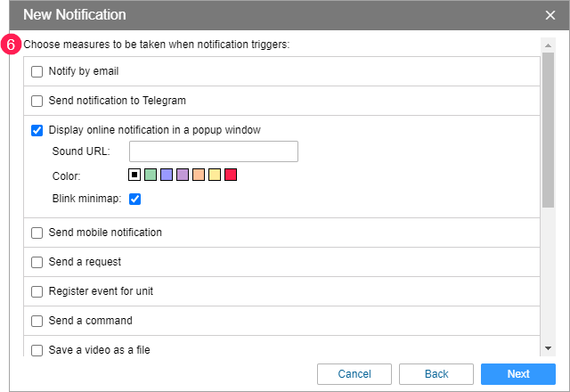Pick the red color swatch
This screenshot has height=392, width=570.
click(x=231, y=175)
